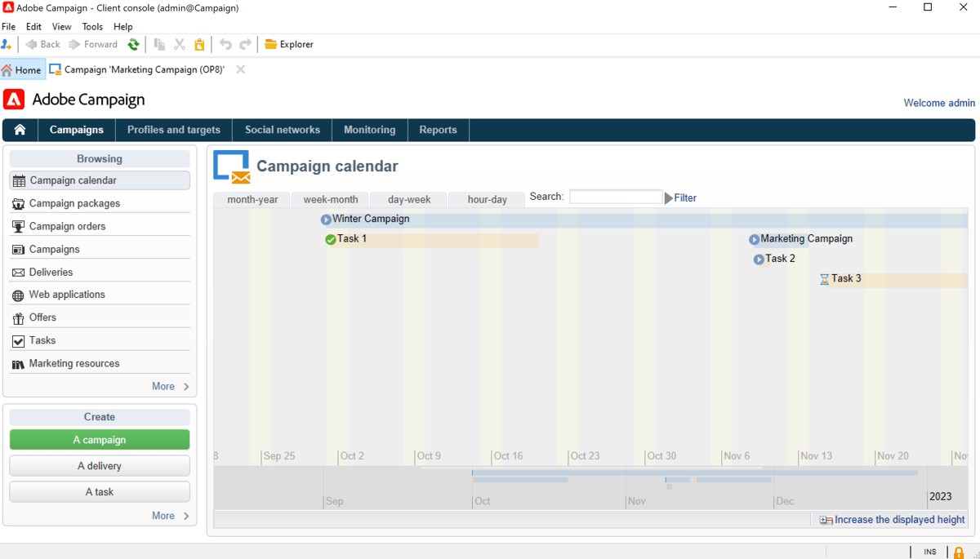The width and height of the screenshot is (980, 559).
Task: Switch to the Monitoring tab
Action: (x=369, y=129)
